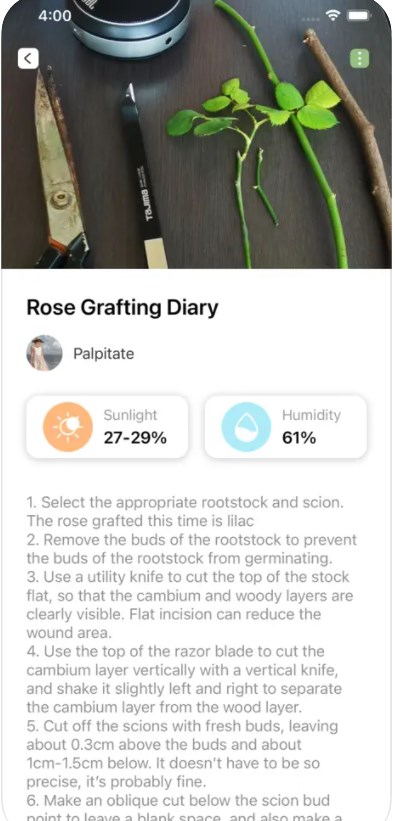
Task: Tap the Rose Grafting Diary title
Action: (x=122, y=308)
